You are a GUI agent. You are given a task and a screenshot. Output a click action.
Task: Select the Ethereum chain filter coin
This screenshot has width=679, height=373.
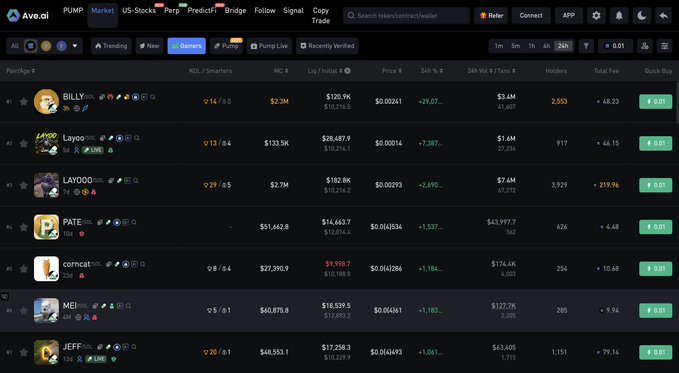pos(61,46)
